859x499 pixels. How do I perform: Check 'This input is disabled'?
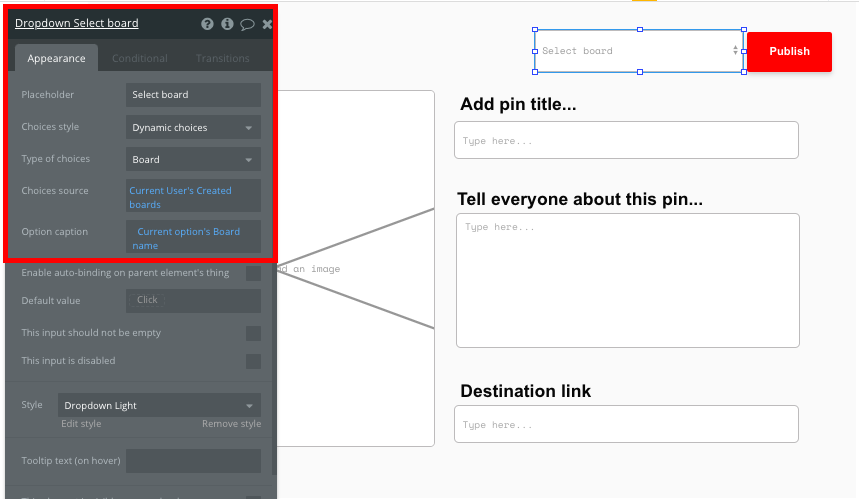(x=253, y=361)
